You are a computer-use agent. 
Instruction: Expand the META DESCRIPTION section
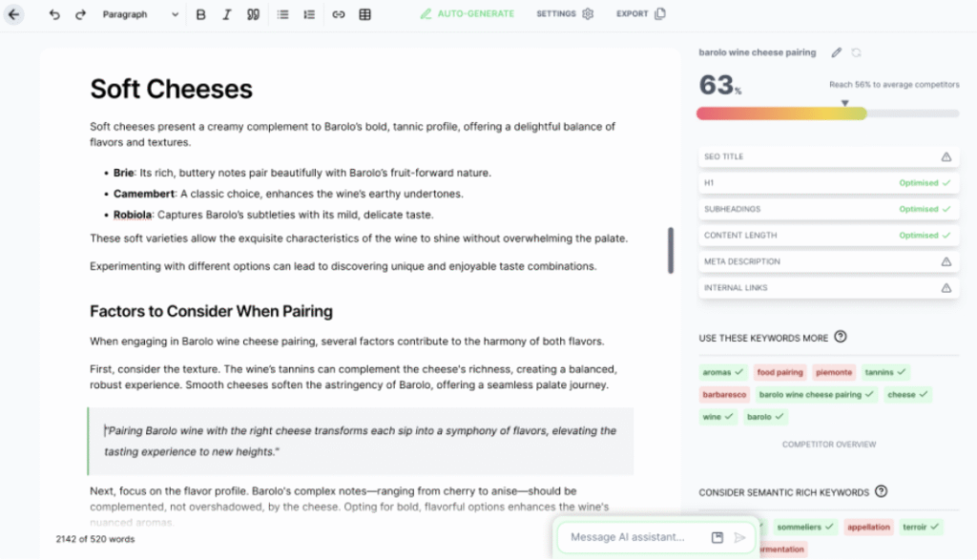pyautogui.click(x=828, y=260)
